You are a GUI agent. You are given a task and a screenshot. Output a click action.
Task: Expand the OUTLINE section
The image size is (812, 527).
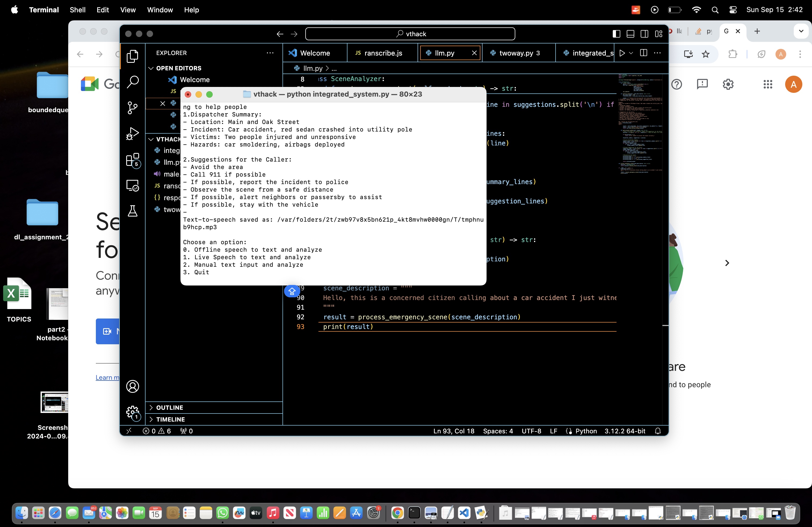169,407
